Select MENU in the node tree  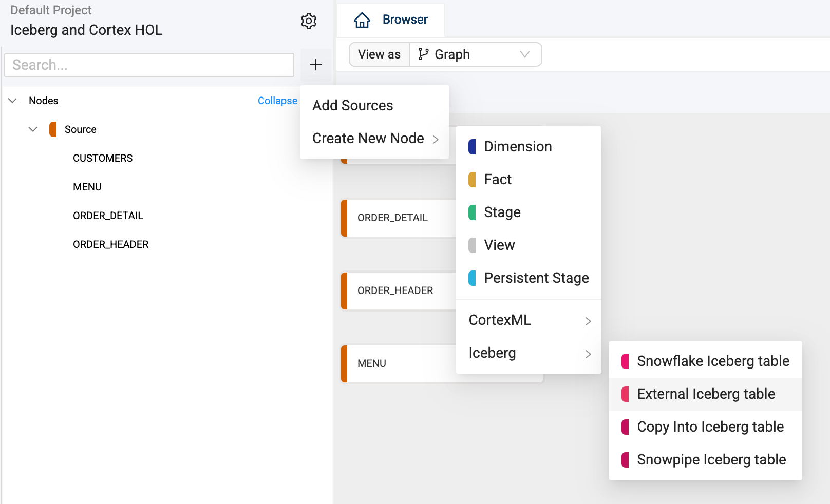87,187
